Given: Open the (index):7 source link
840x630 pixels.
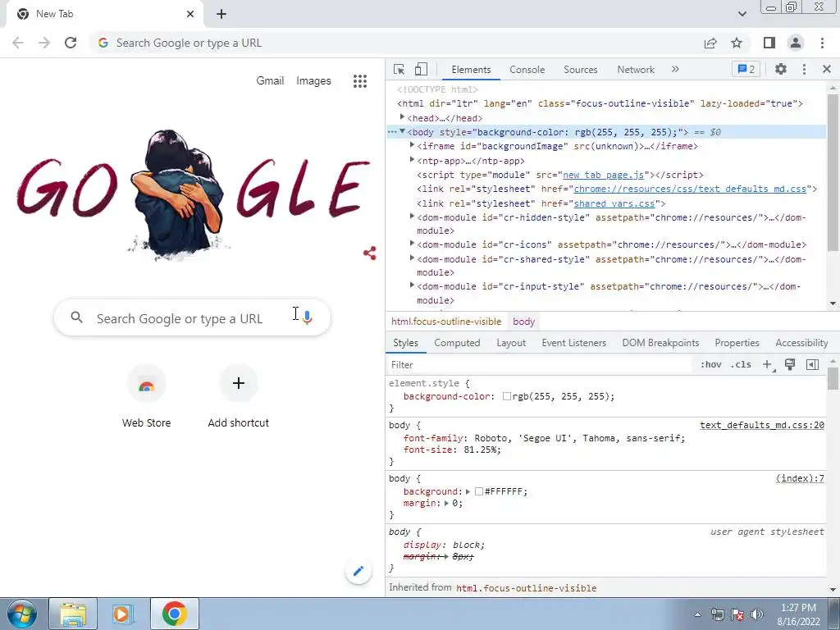Looking at the screenshot, I should click(800, 478).
